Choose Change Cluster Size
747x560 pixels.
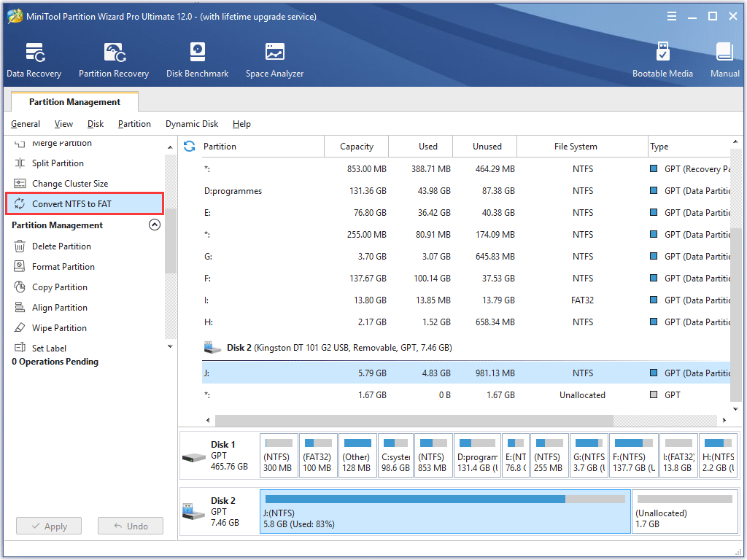click(x=69, y=183)
